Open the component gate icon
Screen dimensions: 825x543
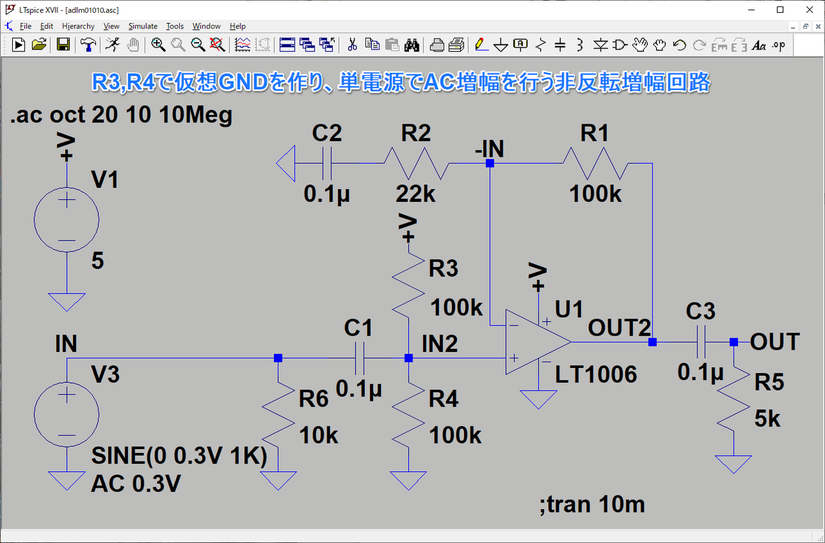[620, 45]
